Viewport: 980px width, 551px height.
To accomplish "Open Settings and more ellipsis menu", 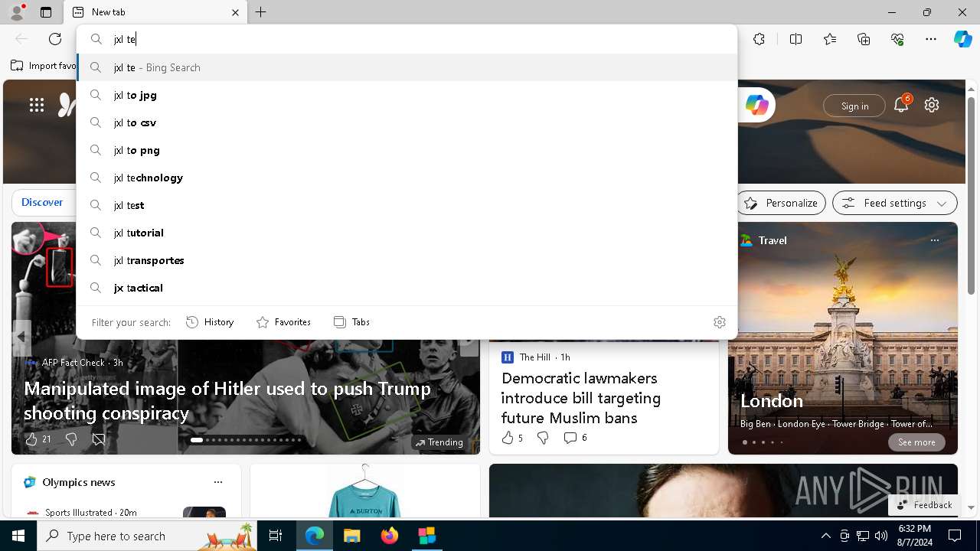I will [931, 39].
